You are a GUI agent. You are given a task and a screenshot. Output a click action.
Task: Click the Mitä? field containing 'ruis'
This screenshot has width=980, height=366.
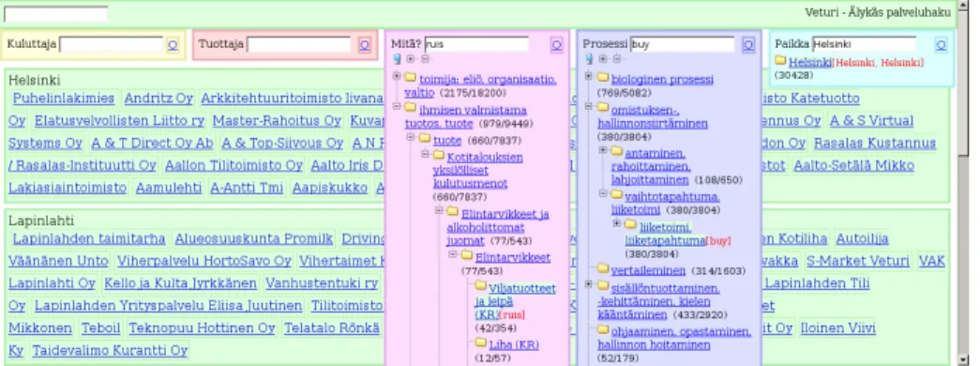(476, 44)
